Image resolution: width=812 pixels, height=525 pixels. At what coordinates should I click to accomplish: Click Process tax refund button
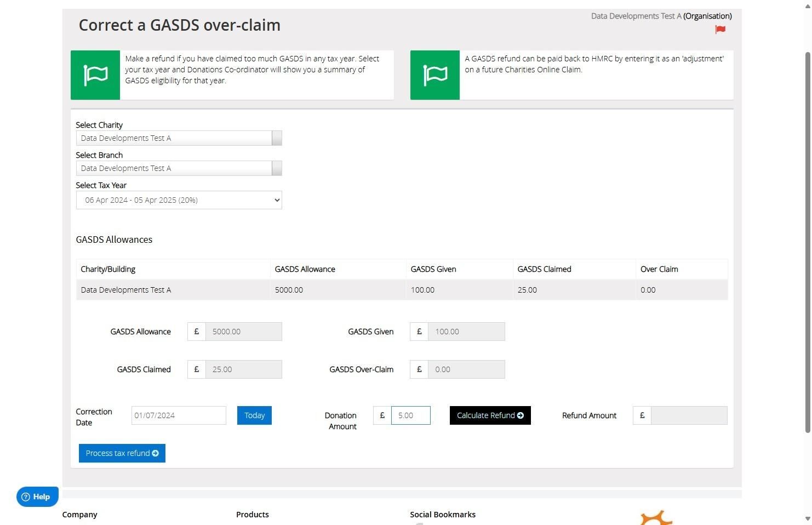click(x=122, y=453)
